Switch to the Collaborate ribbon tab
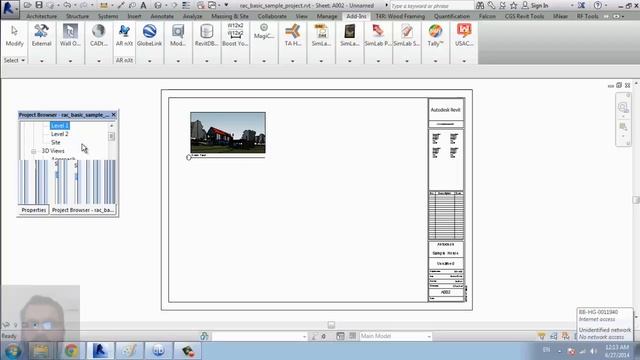The image size is (640, 360). point(272,16)
